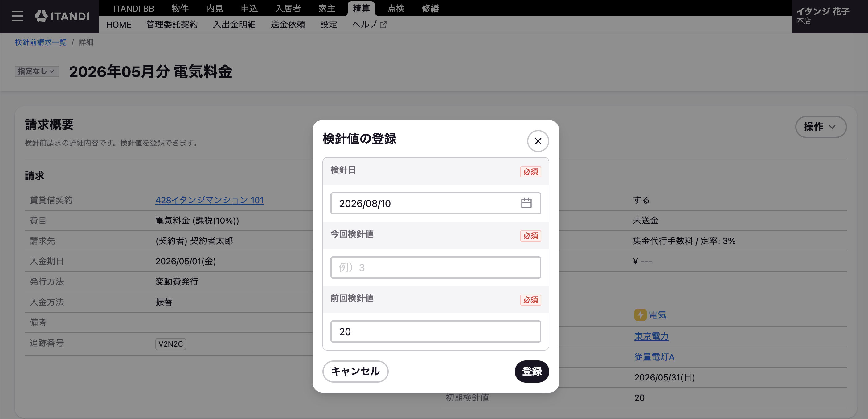This screenshot has width=868, height=419.
Task: Switch to the 入居者 tab
Action: tap(288, 8)
